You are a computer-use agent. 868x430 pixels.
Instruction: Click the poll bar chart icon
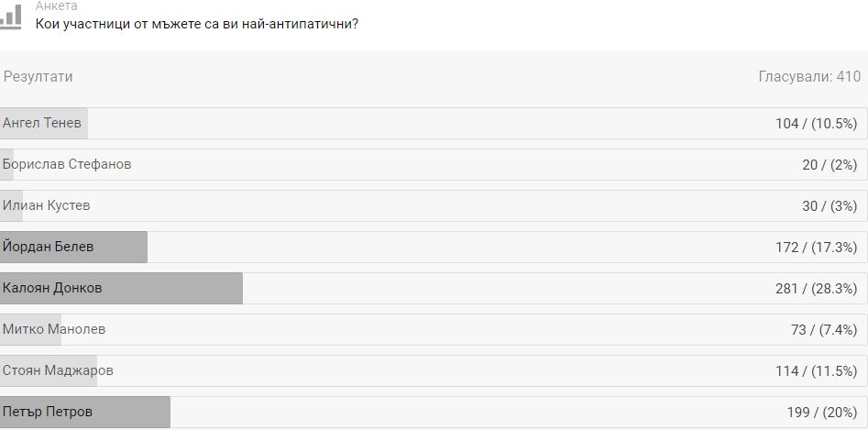pyautogui.click(x=10, y=17)
